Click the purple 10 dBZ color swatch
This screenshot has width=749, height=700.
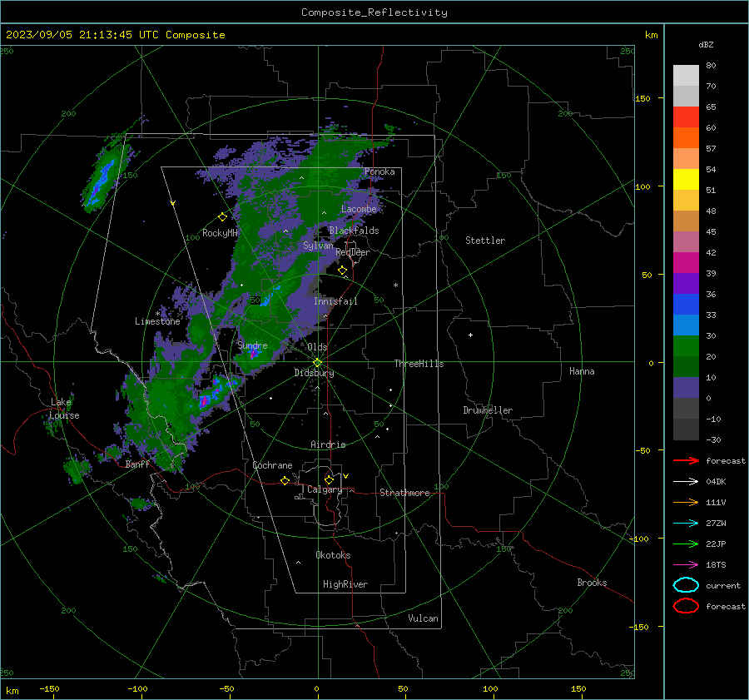[686, 387]
